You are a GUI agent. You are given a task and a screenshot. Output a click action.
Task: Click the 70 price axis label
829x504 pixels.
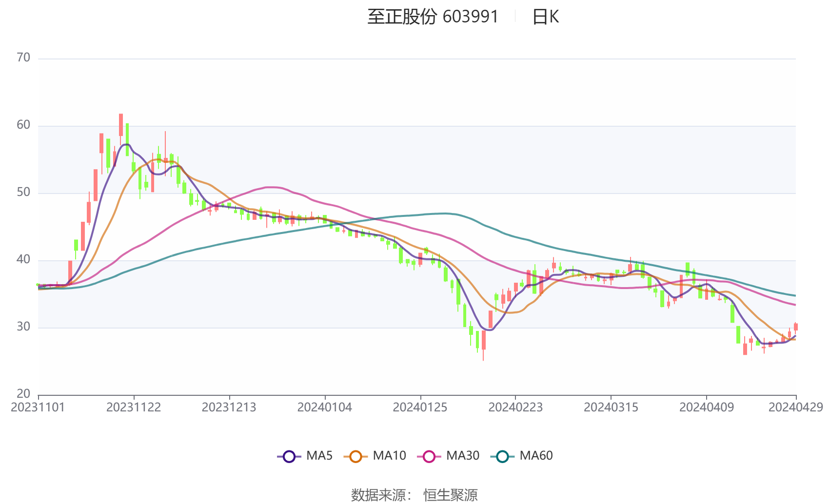pos(23,58)
